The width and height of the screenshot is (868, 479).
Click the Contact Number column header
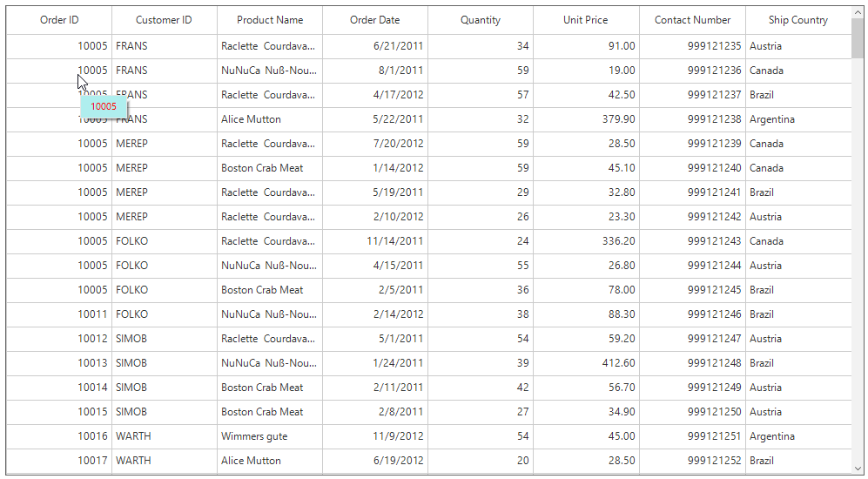click(x=692, y=20)
